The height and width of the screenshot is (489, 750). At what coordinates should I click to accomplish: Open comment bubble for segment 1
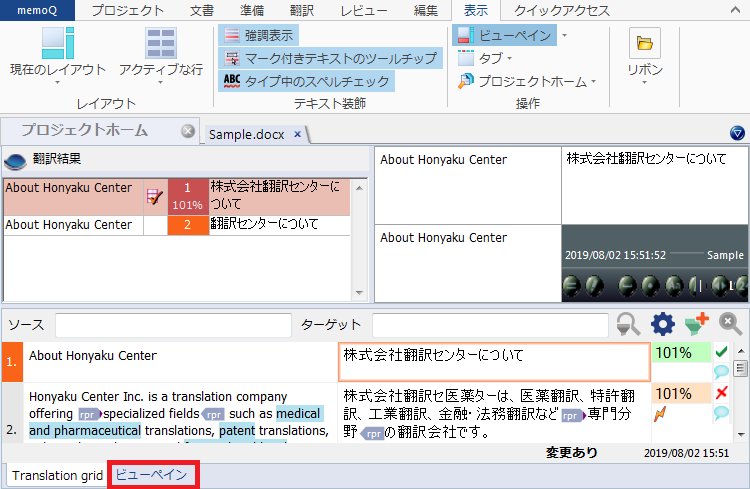[721, 372]
